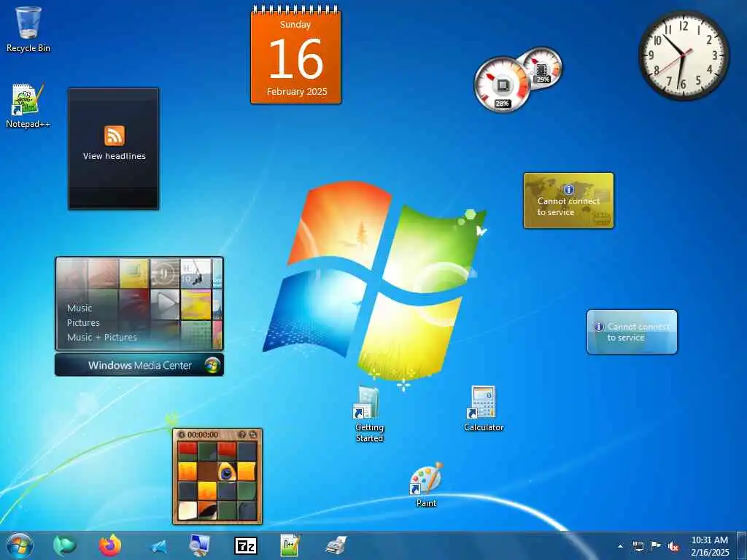Launch Firefox from the taskbar
The image size is (747, 560).
pos(109,545)
